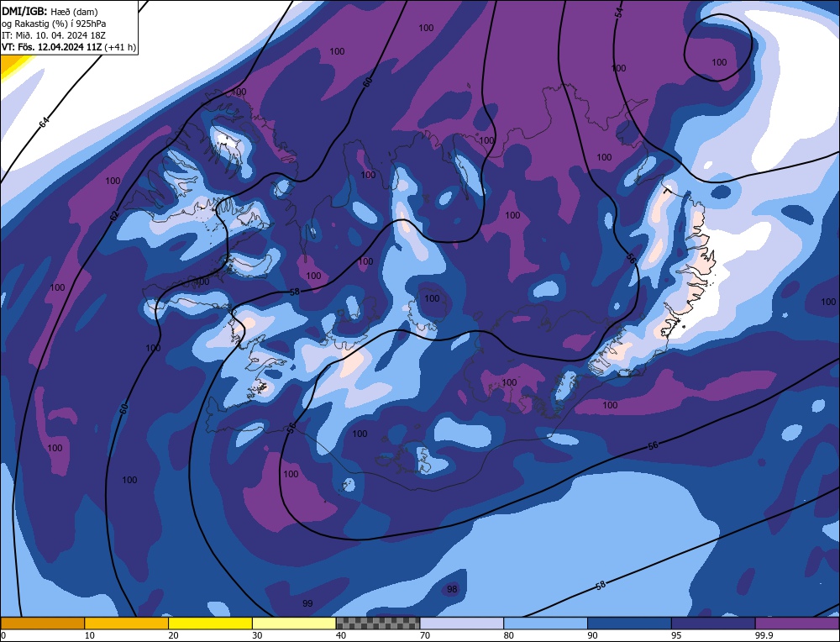Click the 'IT: Mið. 10. 04. 2024 18Z' line
This screenshot has height=642, width=840.
point(54,34)
